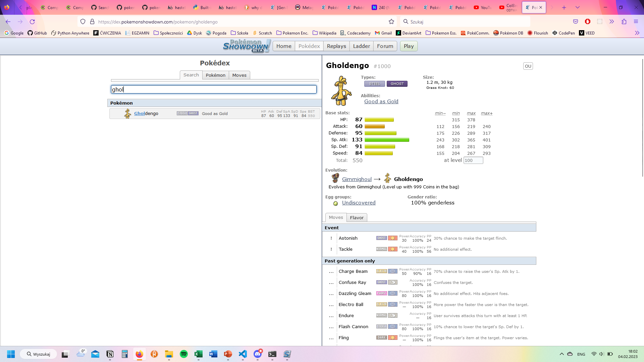Open the Astonish move entry
Viewport: 644px width, 362px height.
[429, 238]
